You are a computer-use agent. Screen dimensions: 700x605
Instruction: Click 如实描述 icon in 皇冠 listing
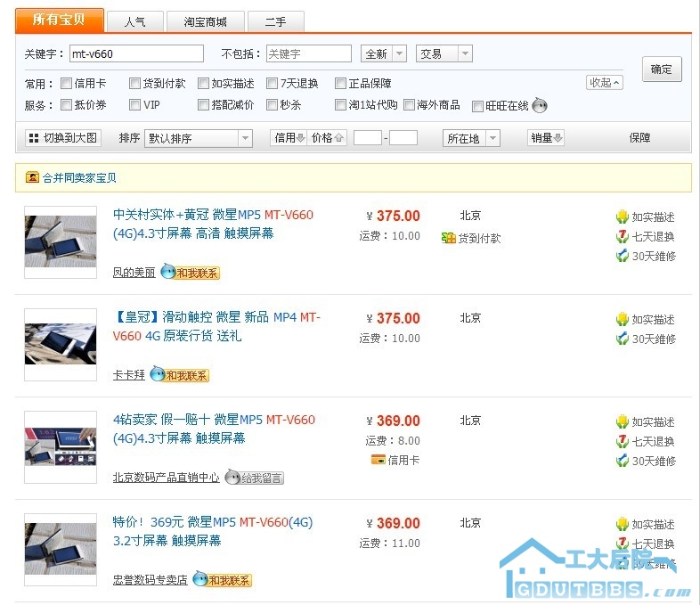click(622, 320)
